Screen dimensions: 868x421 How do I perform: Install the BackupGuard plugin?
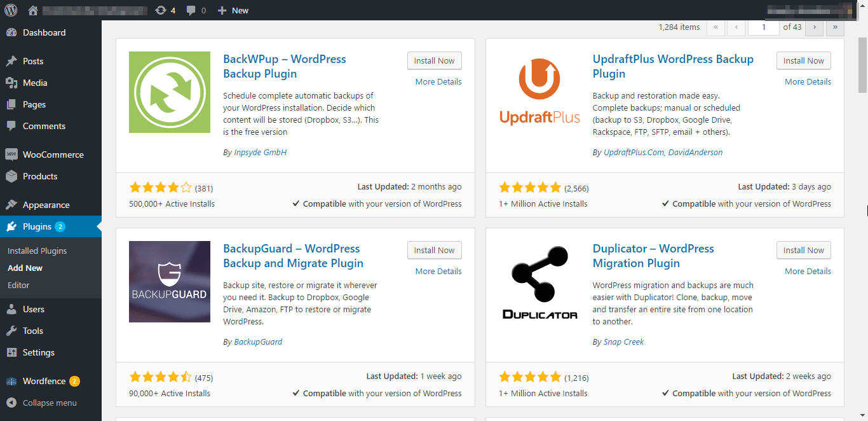tap(434, 251)
